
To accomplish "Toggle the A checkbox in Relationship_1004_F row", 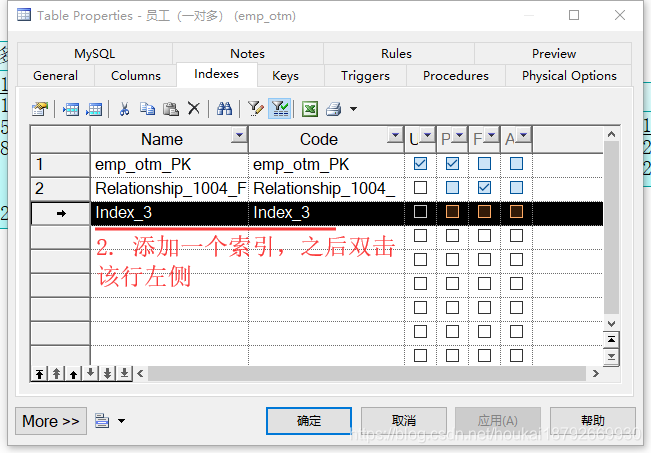I will [x=516, y=188].
